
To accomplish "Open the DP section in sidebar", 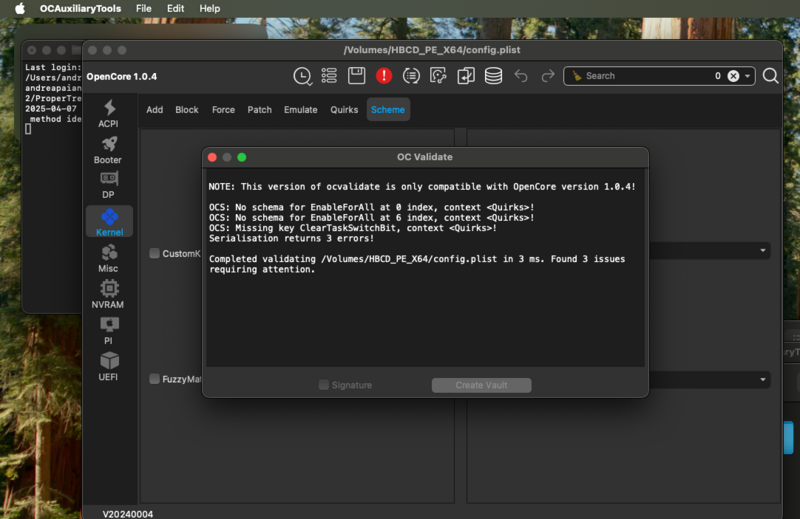I will tap(108, 185).
